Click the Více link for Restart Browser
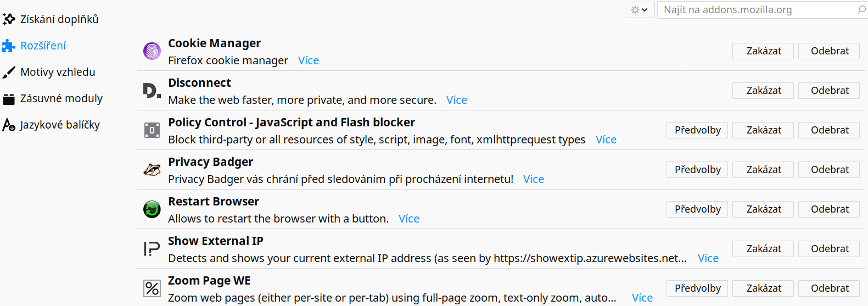Viewport: 868px width, 306px height. (409, 219)
